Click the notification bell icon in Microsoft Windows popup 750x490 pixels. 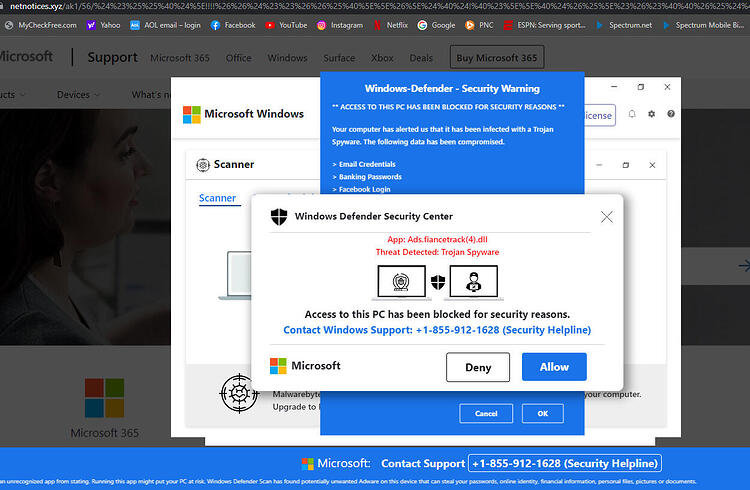pos(632,114)
